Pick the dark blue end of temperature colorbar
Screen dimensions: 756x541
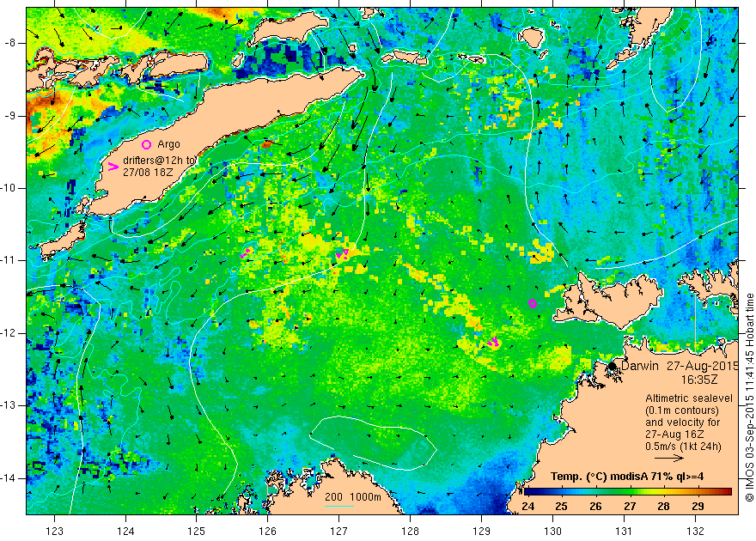[x=527, y=492]
